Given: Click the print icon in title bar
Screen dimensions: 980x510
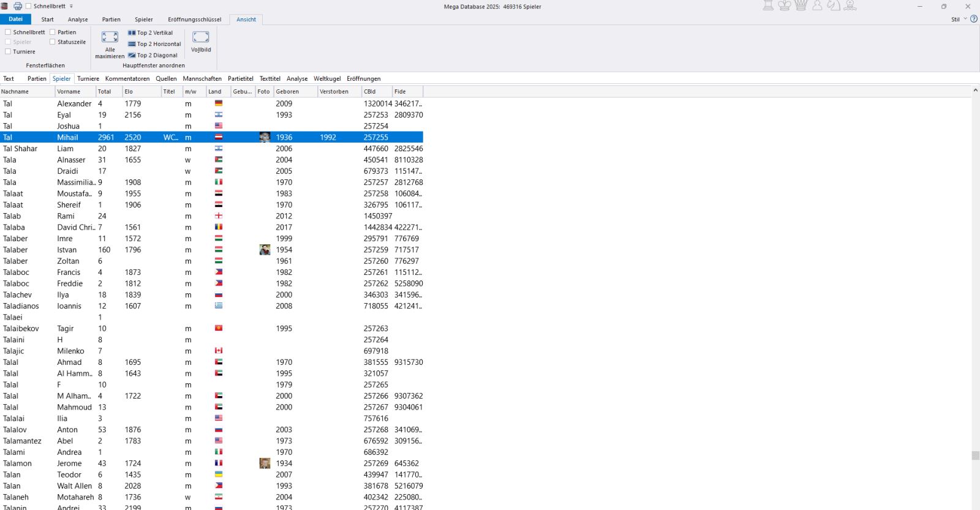Looking at the screenshot, I should click(x=18, y=6).
